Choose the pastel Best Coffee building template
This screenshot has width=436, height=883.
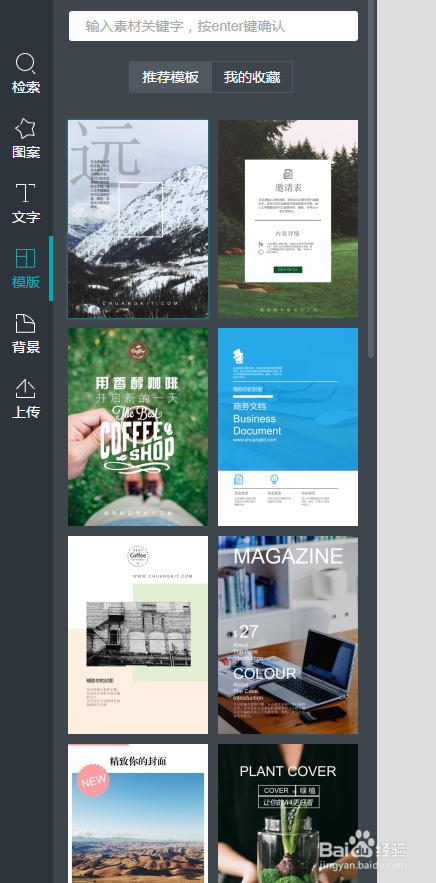coord(138,635)
